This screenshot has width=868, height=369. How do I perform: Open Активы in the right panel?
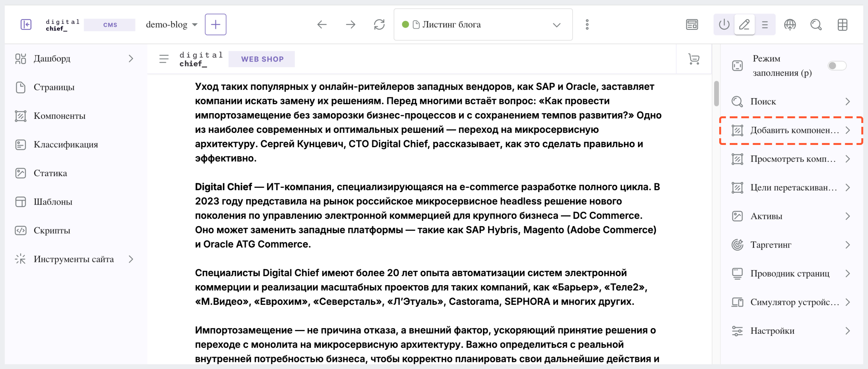791,216
